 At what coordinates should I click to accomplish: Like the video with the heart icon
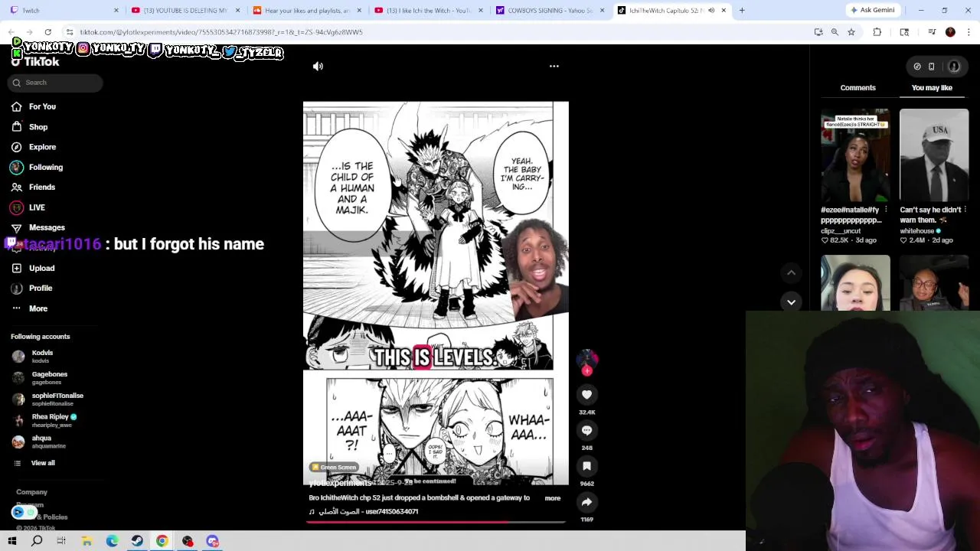[587, 395]
